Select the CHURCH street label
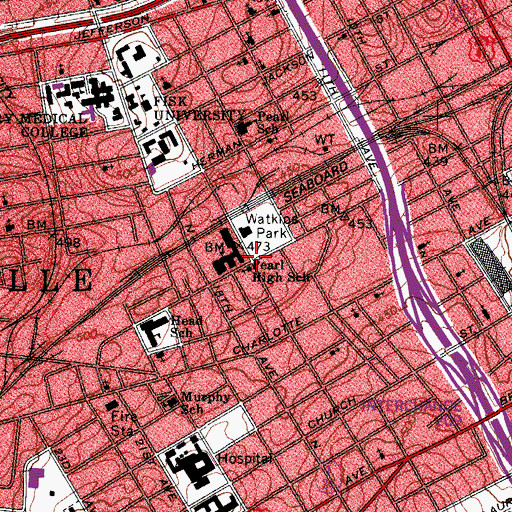 click(x=332, y=412)
